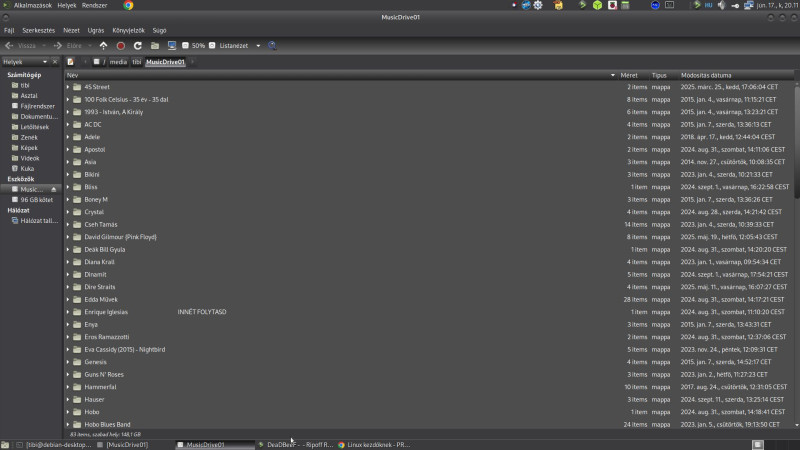
Task: Sort by the Név column header
Action: coord(341,75)
